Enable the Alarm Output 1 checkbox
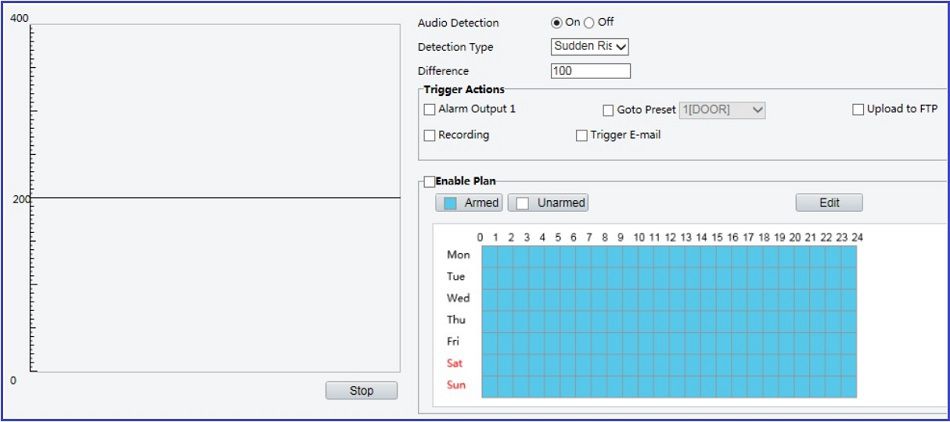The width and height of the screenshot is (950, 422). [430, 110]
